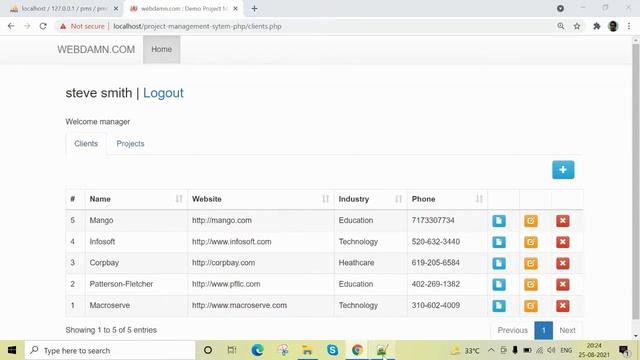Sort table by Industry column
The height and width of the screenshot is (360, 640).
pyautogui.click(x=370, y=199)
